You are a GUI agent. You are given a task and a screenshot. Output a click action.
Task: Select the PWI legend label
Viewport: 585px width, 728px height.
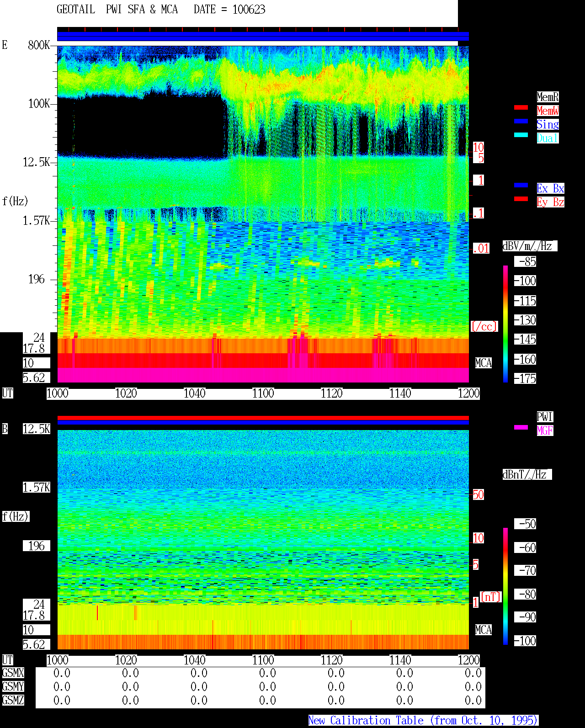click(545, 417)
